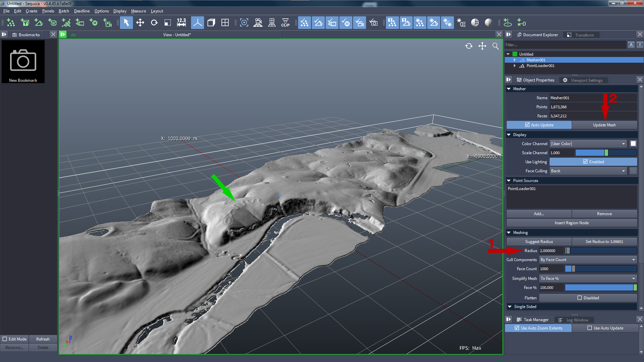The width and height of the screenshot is (644, 362).
Task: Toggle the Auto Update checkbox
Action: click(x=527, y=125)
